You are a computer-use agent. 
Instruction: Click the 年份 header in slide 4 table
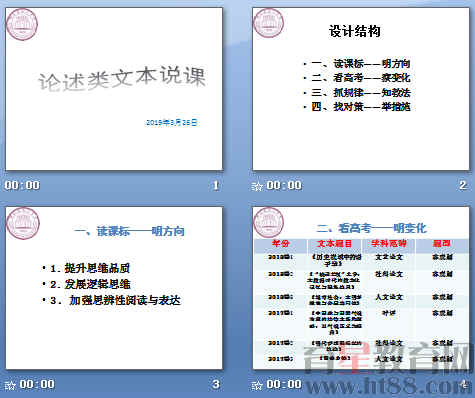tap(281, 243)
